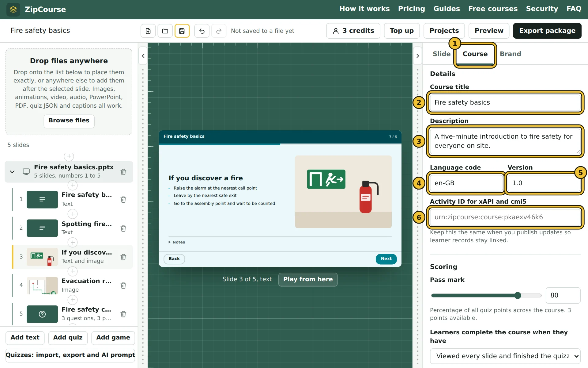Go to Free courses

pos(493,9)
